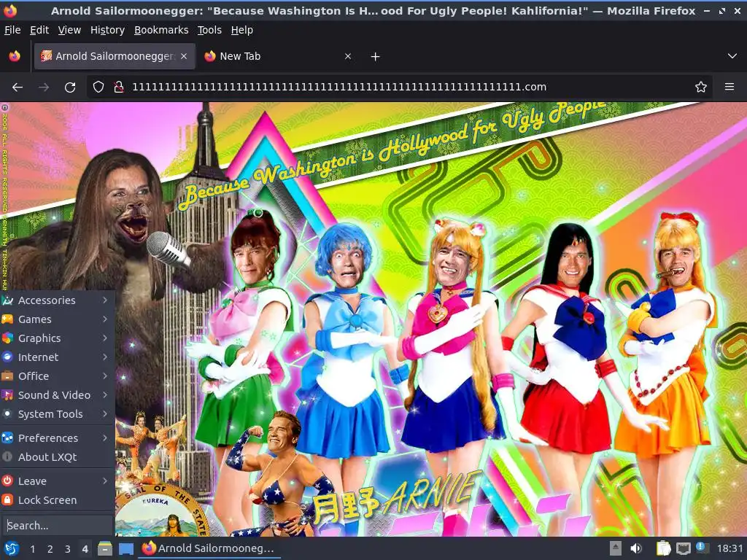Screen dimensions: 747x560
Task: Close the New Tab tab
Action: 348,56
